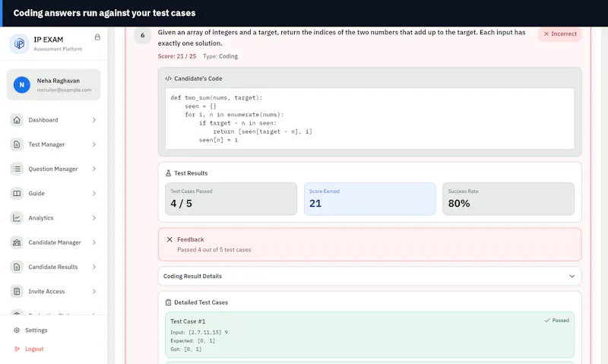Click the Neha Raghavan avatar circle
Screen dimensions: 608x364
tap(22, 84)
